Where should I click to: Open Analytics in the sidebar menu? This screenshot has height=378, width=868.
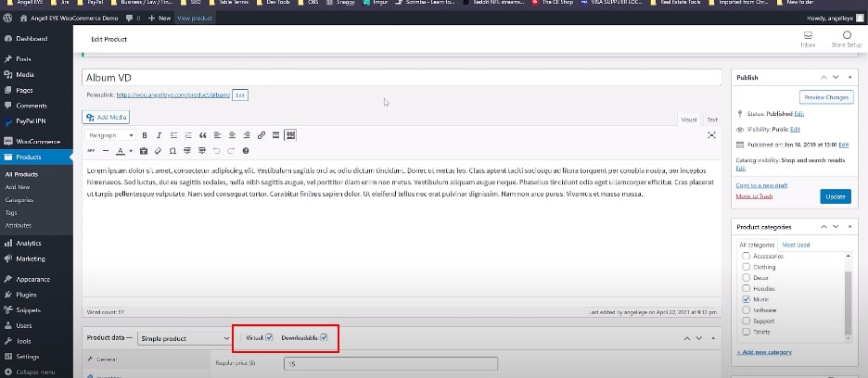pos(36,243)
